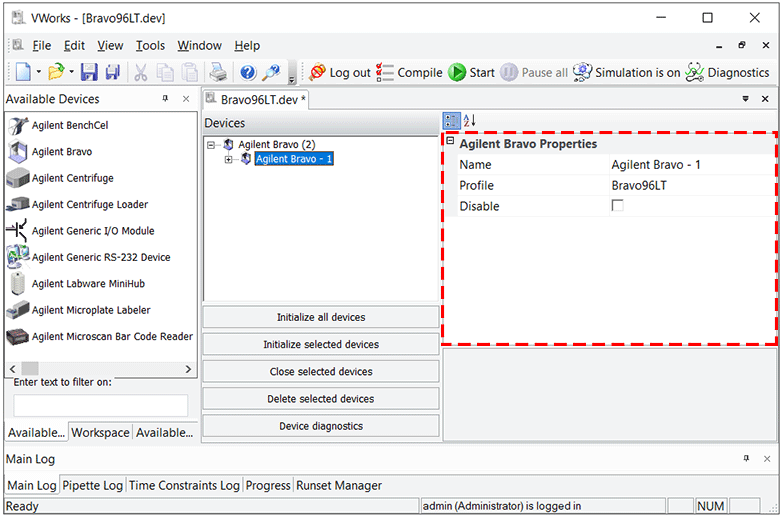Click Log out in the toolbar

pyautogui.click(x=340, y=73)
